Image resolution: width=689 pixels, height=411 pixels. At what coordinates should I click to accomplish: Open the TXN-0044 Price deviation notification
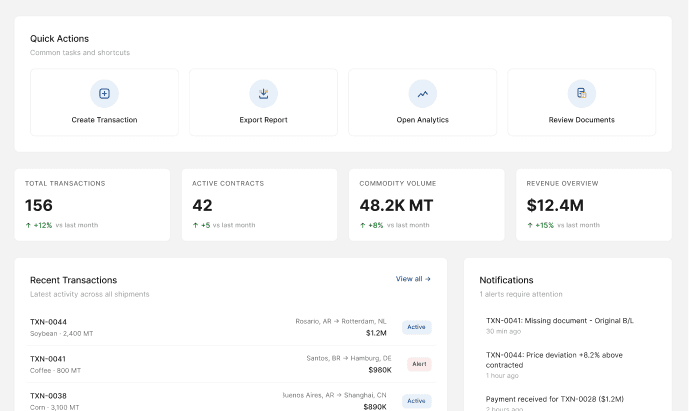(x=568, y=365)
